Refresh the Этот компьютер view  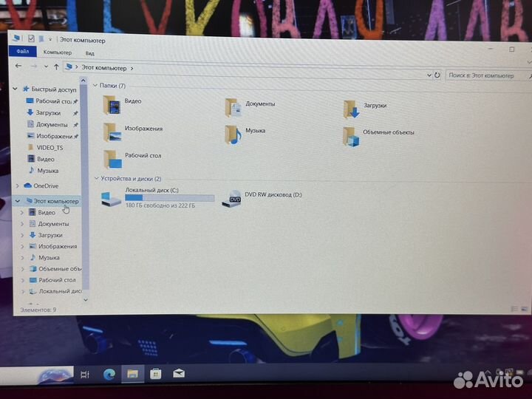(x=437, y=75)
